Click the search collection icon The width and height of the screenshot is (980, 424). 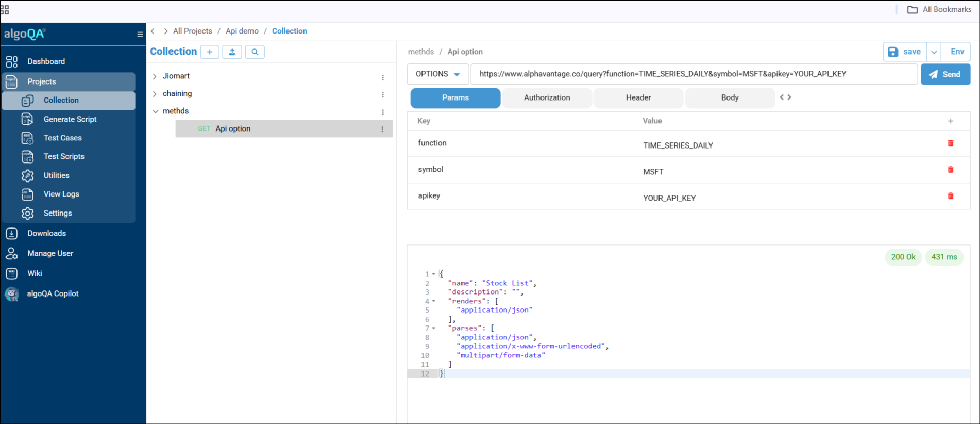[x=255, y=52]
